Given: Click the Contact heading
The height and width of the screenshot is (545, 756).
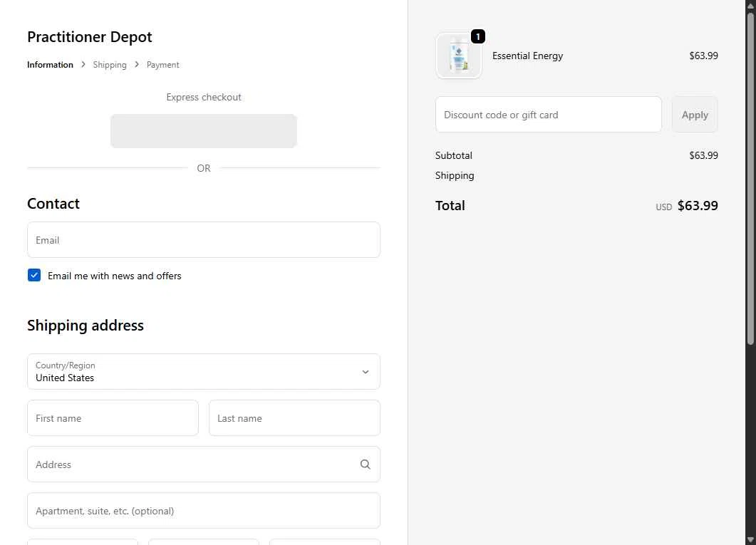Looking at the screenshot, I should 53,203.
